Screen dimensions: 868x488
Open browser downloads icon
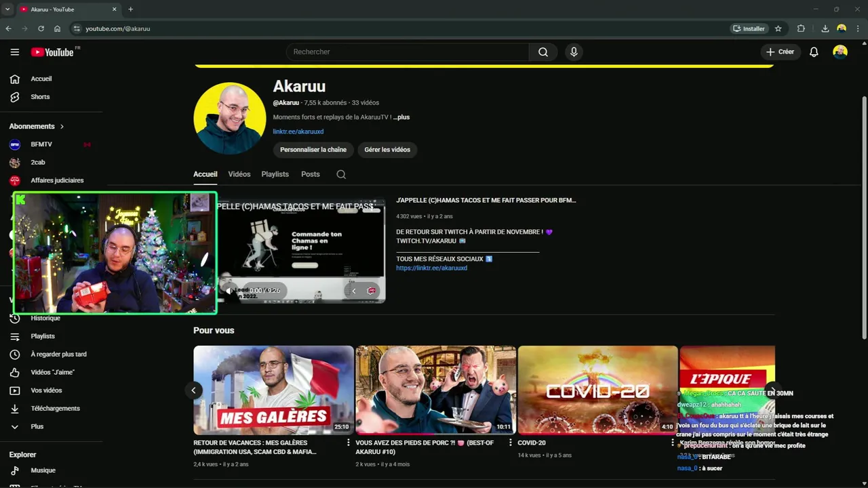click(x=825, y=28)
